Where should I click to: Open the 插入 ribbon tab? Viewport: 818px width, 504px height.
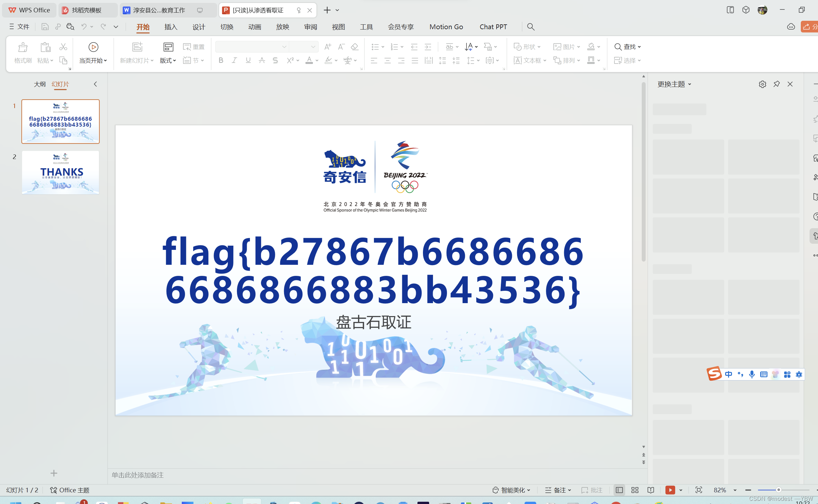point(171,27)
